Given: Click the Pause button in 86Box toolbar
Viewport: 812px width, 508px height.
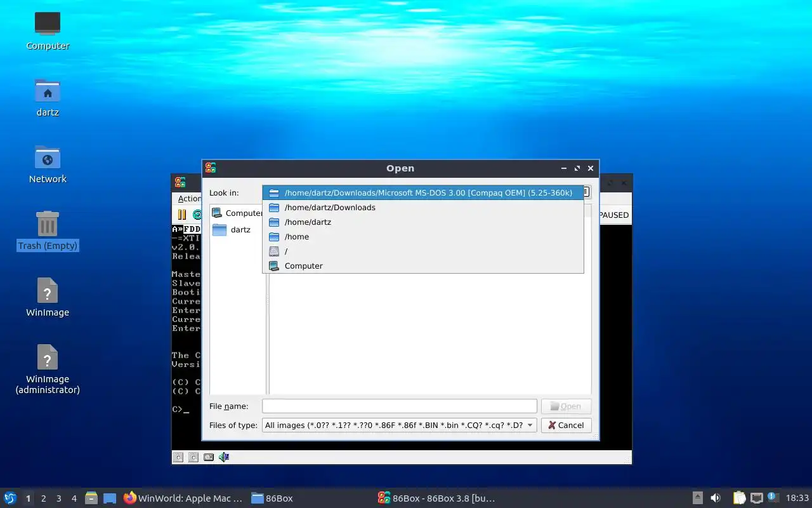Looking at the screenshot, I should (x=182, y=215).
